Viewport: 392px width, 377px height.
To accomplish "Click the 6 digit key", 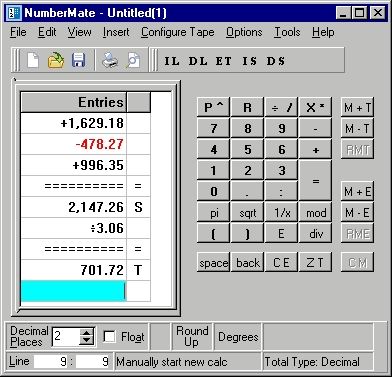I will [281, 149].
